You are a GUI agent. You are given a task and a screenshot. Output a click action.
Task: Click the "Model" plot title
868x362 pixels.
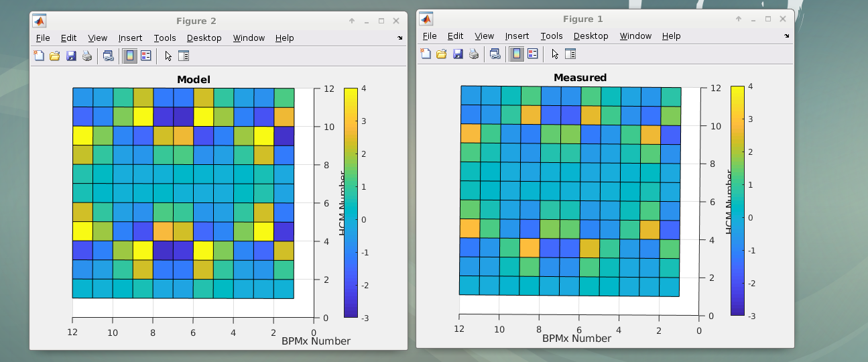(193, 80)
